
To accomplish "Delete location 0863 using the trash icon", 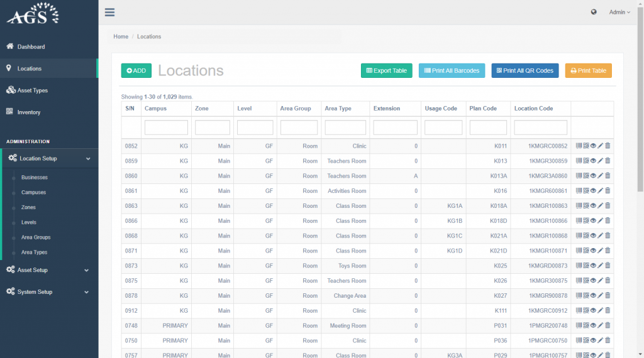I will point(608,206).
